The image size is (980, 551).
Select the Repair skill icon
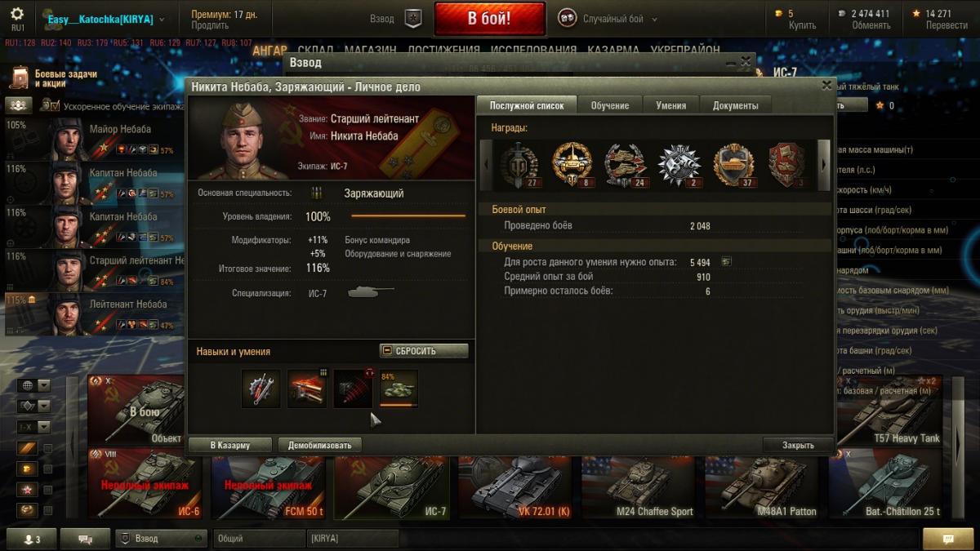click(261, 389)
